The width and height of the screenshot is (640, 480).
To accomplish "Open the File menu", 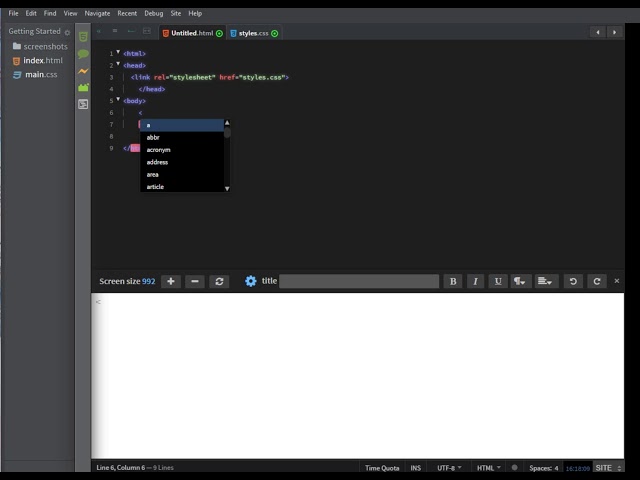I will pos(13,13).
